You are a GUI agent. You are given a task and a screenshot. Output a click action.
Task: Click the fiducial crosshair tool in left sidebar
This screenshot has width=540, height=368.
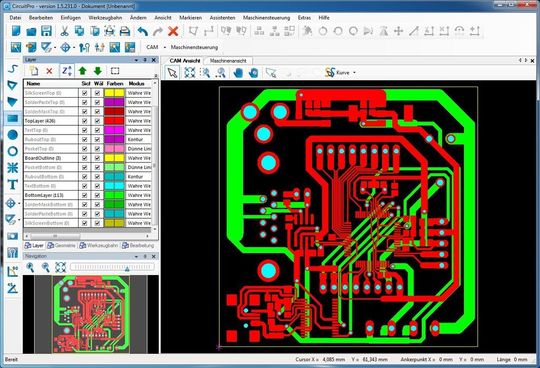11,203
